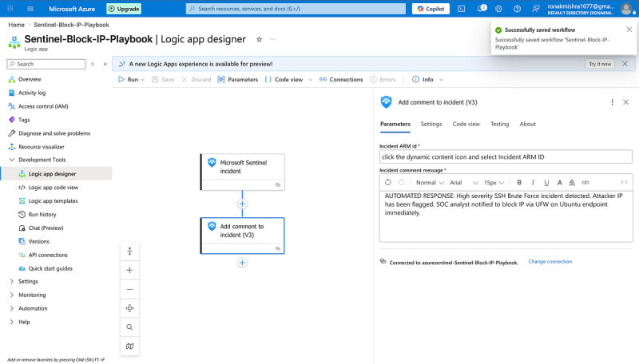Collapse the sidebar with the double-chevron
Screen dimensions: 639x364
[105, 64]
